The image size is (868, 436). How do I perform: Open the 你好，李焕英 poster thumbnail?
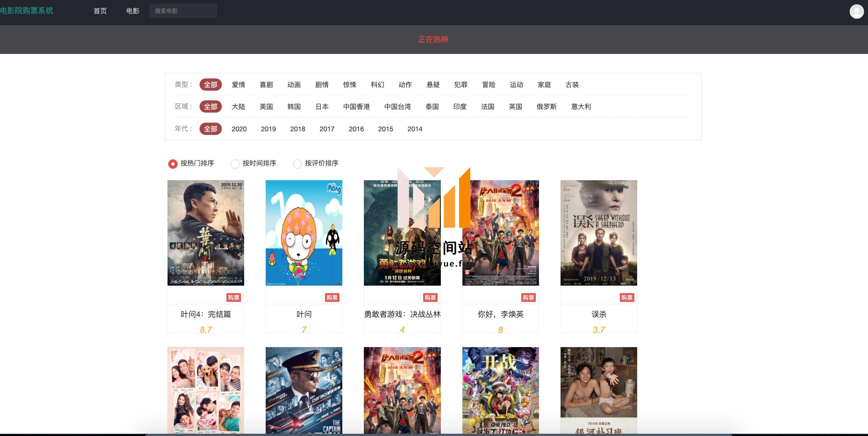(501, 233)
